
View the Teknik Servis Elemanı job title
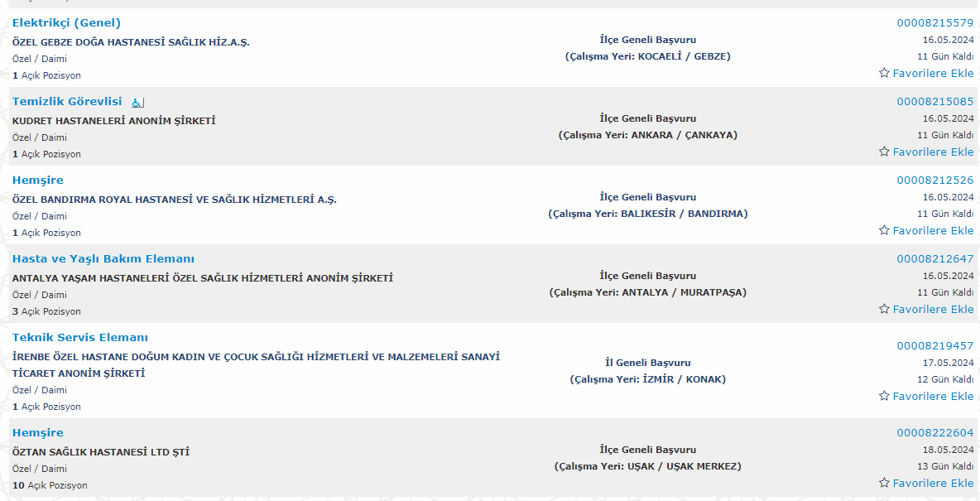(80, 337)
